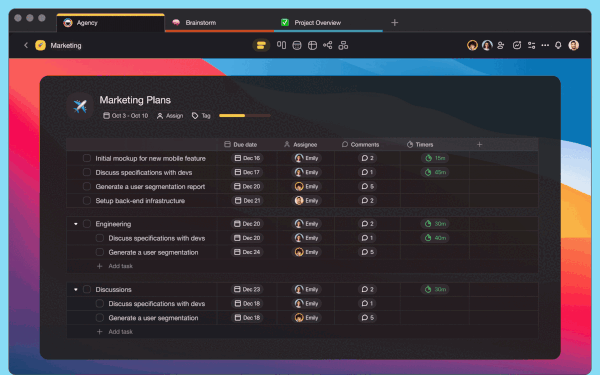Click the Timers column header
The width and height of the screenshot is (600, 375).
click(420, 144)
